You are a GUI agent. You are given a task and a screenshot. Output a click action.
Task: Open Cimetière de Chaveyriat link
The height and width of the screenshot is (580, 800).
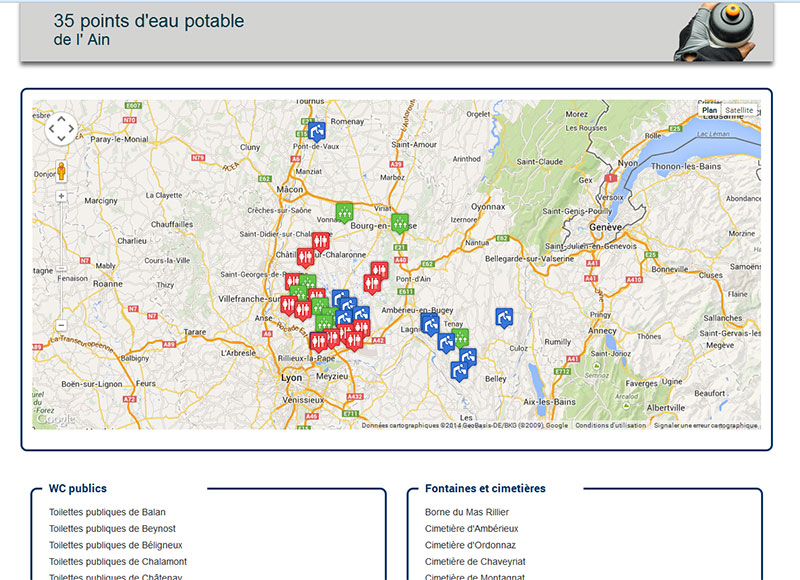tap(475, 561)
